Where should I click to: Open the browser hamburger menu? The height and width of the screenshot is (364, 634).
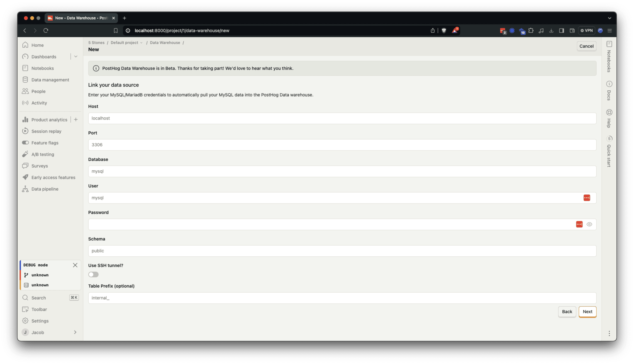610,31
